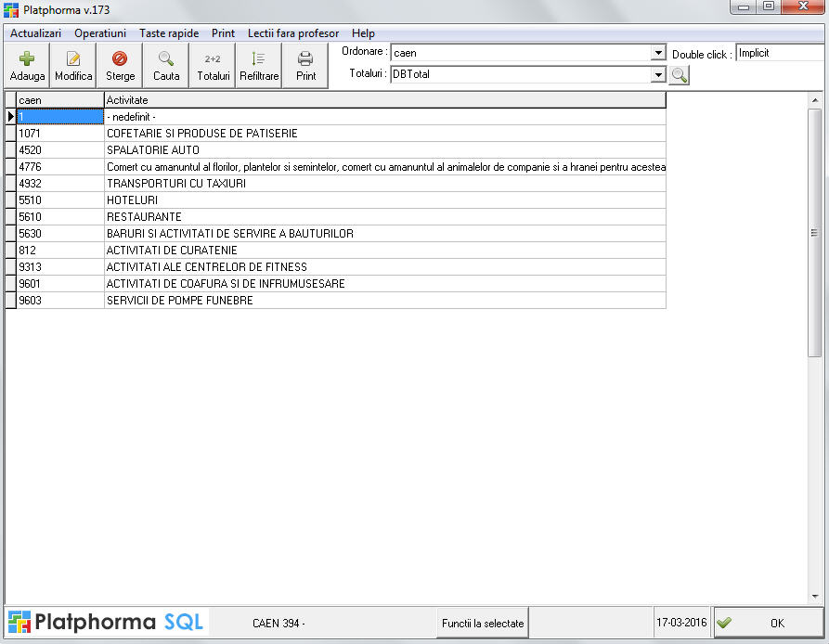The height and width of the screenshot is (644, 829).
Task: Click the Double click Implicit field
Action: [780, 54]
